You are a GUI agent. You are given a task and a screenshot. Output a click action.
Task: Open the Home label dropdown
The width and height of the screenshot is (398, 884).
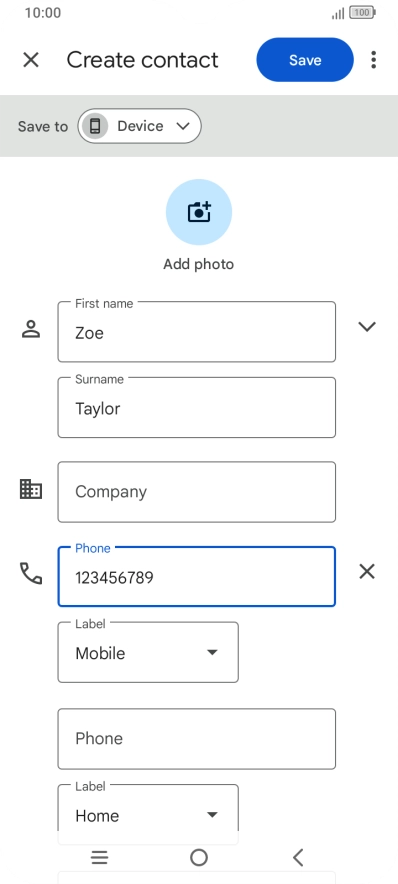tap(148, 808)
